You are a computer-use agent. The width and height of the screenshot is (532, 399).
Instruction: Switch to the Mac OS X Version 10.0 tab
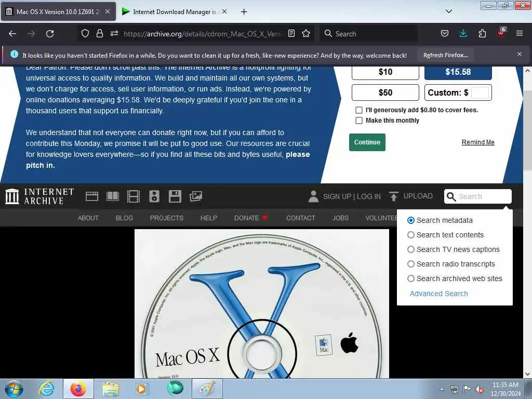[x=58, y=11]
